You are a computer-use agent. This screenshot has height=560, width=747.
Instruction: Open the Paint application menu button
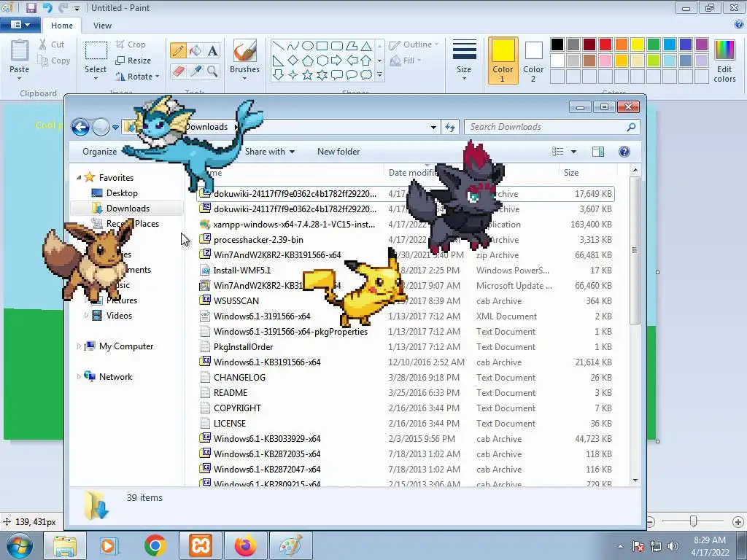point(20,25)
